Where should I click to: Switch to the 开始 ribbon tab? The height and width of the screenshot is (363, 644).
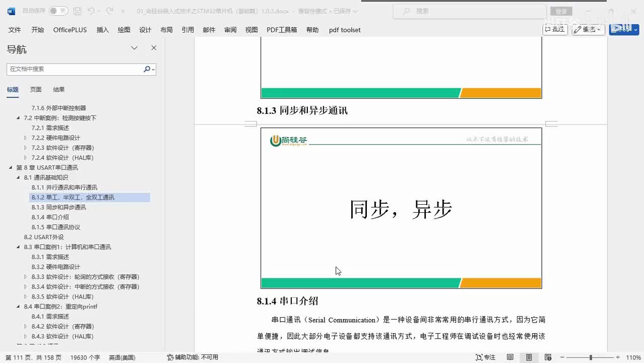(x=37, y=30)
